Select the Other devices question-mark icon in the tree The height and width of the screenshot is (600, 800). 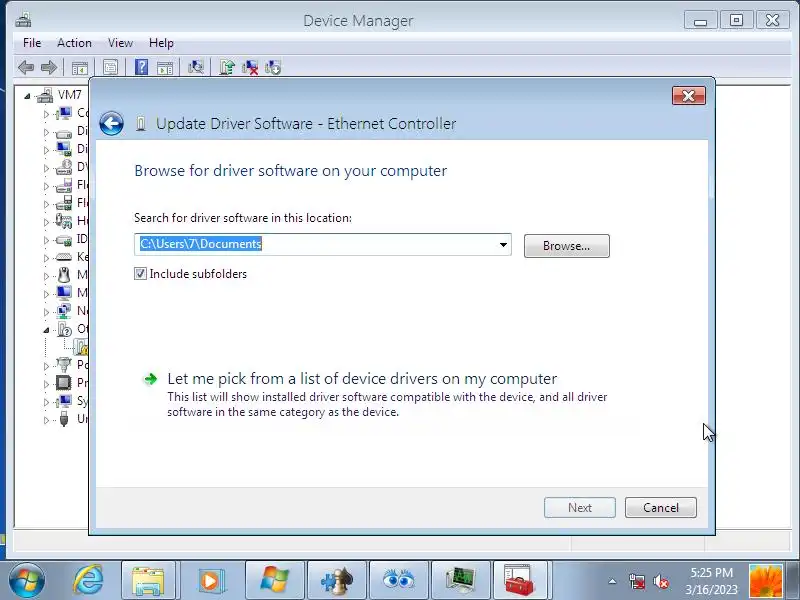coord(64,329)
